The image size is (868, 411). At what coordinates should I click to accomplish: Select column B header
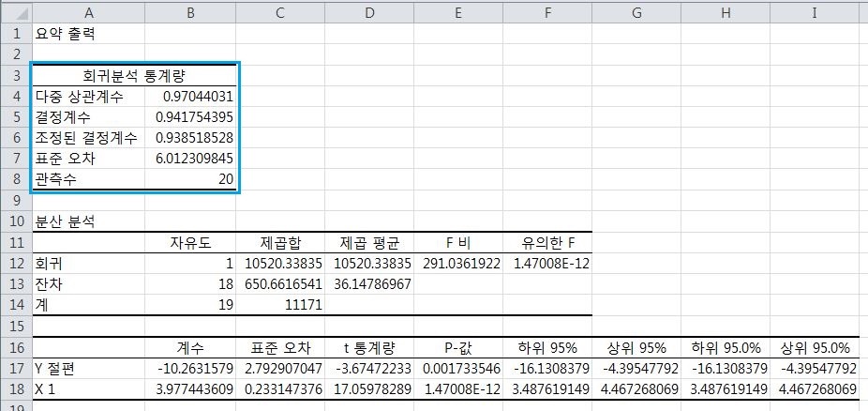190,13
